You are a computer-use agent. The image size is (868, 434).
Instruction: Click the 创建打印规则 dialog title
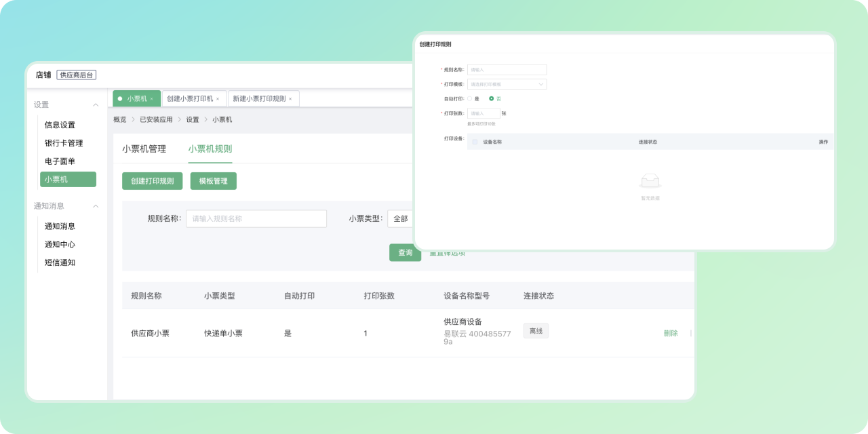[435, 44]
